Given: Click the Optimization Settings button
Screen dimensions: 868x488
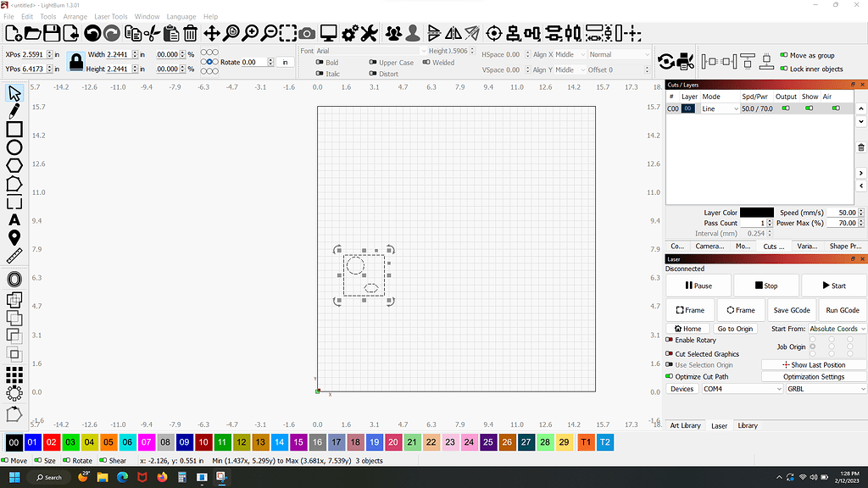Looking at the screenshot, I should pyautogui.click(x=813, y=376).
